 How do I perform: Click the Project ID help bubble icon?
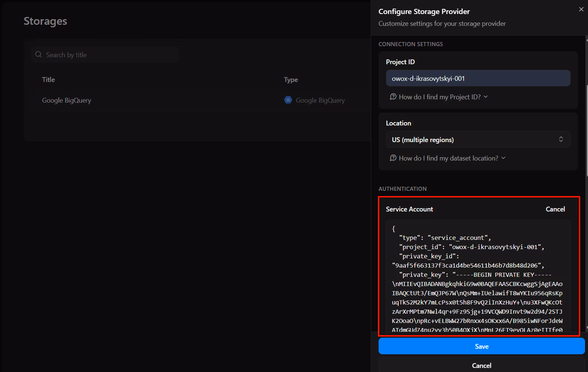(393, 97)
